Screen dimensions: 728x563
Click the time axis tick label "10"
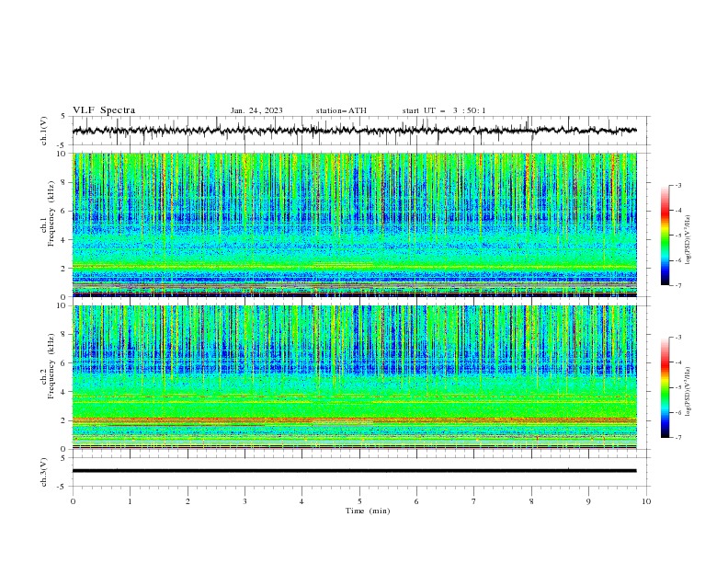[646, 501]
